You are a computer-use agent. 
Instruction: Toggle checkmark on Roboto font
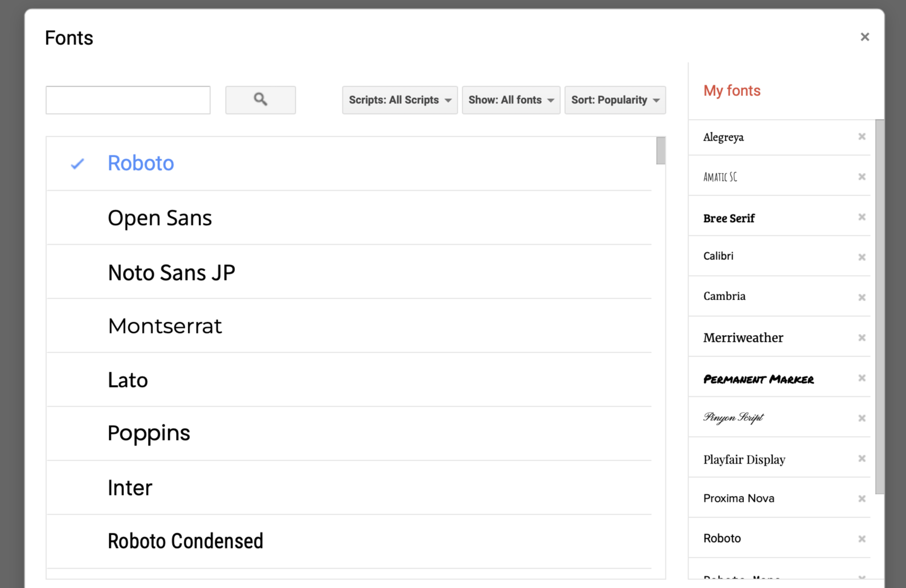tap(78, 164)
